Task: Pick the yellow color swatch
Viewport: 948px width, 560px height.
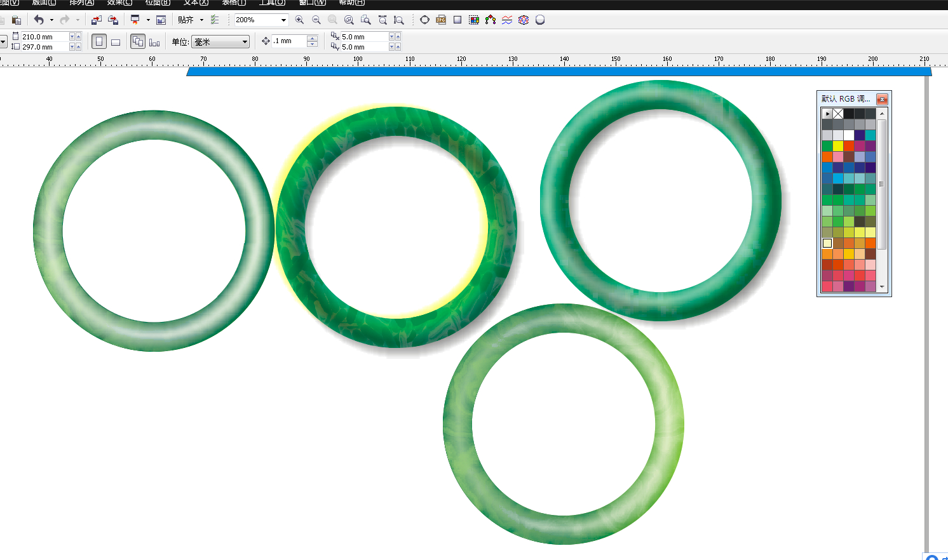Action: pos(837,146)
